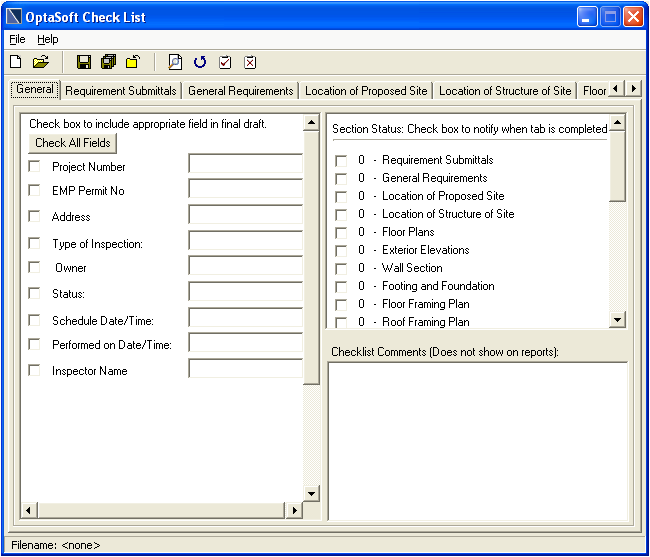Click fields panel horizontal scrollbar right arrow
650x557 pixels.
pos(294,510)
